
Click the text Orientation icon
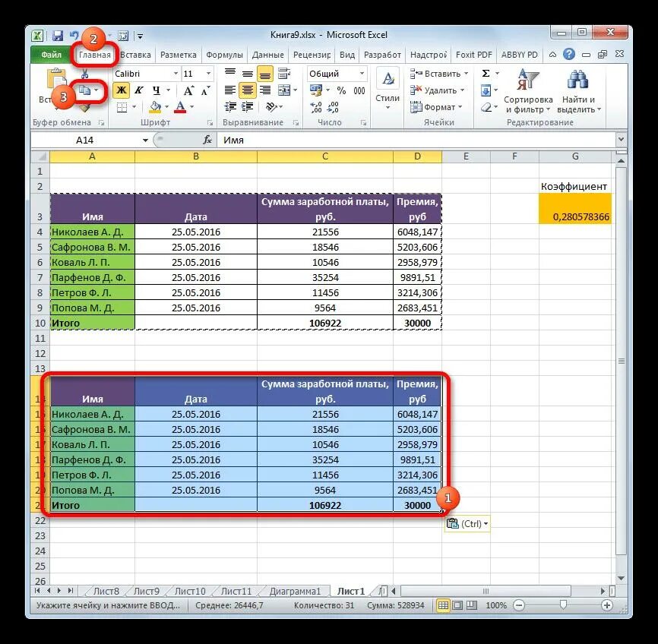pos(271,107)
